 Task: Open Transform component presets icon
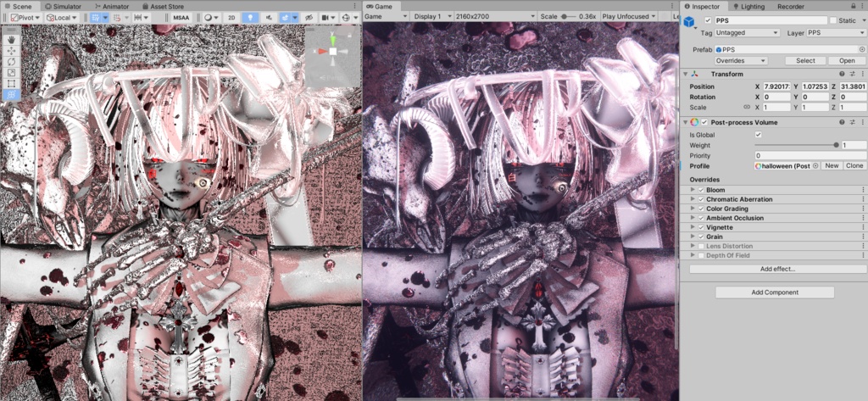click(x=853, y=75)
